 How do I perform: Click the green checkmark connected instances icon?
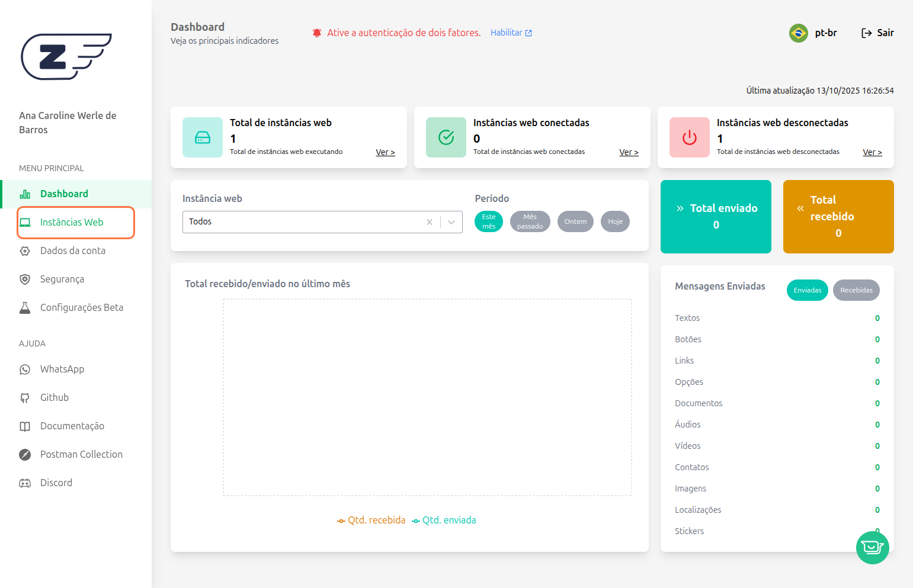446,137
